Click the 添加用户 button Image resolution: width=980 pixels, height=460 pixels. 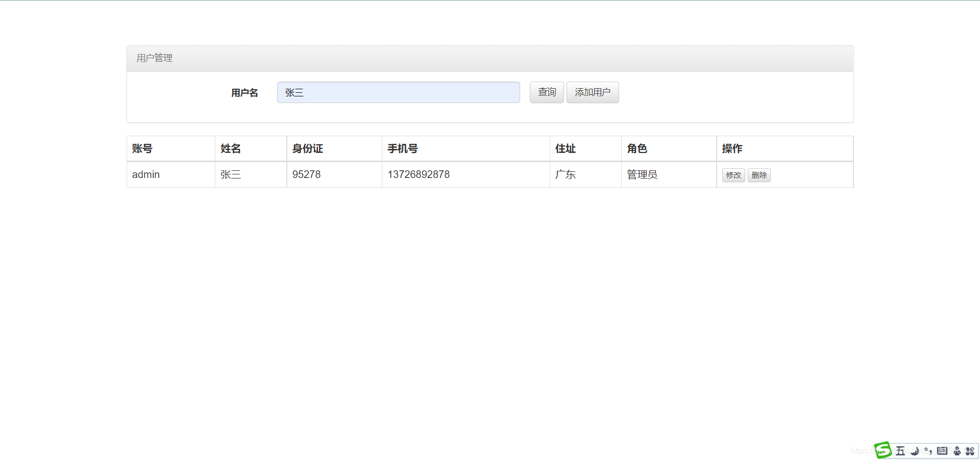[593, 92]
